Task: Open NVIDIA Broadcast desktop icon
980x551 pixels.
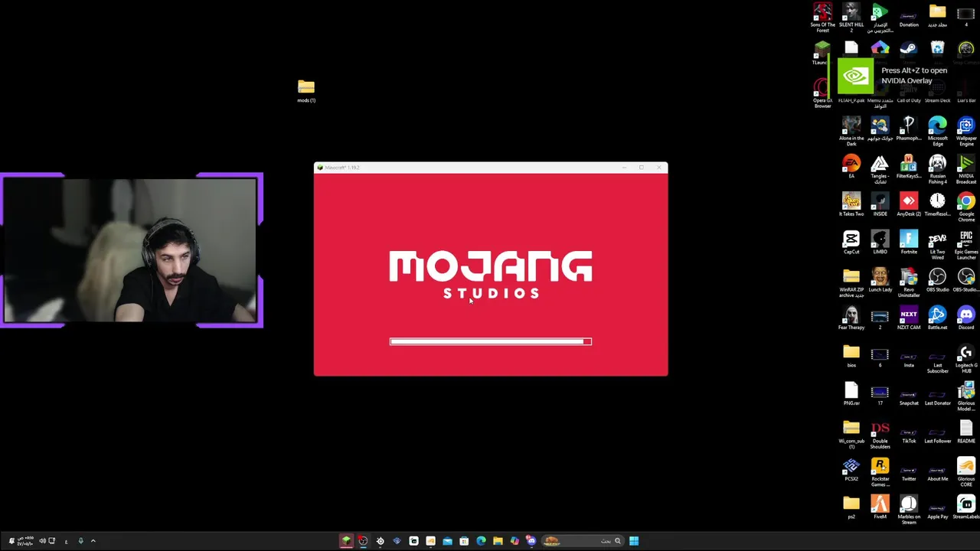Action: 966,169
